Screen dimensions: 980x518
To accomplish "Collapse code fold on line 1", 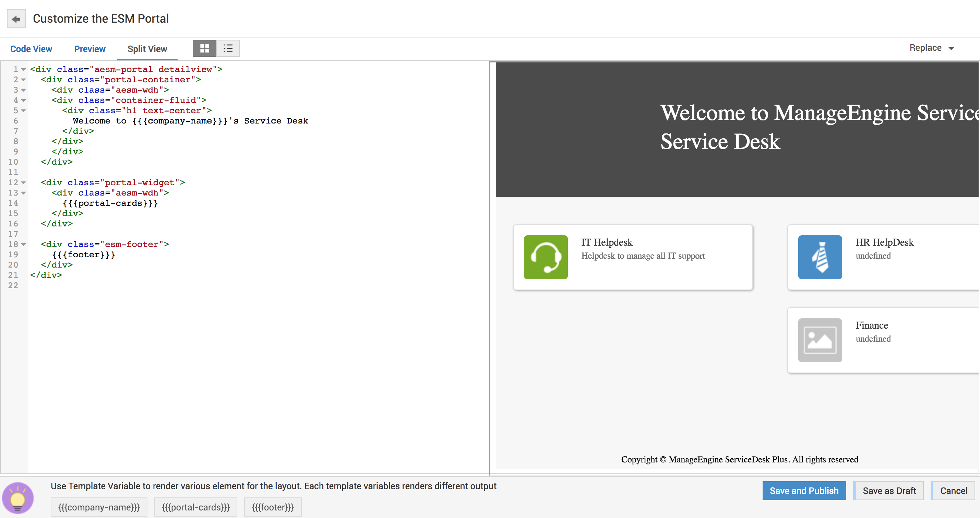I will coord(23,70).
